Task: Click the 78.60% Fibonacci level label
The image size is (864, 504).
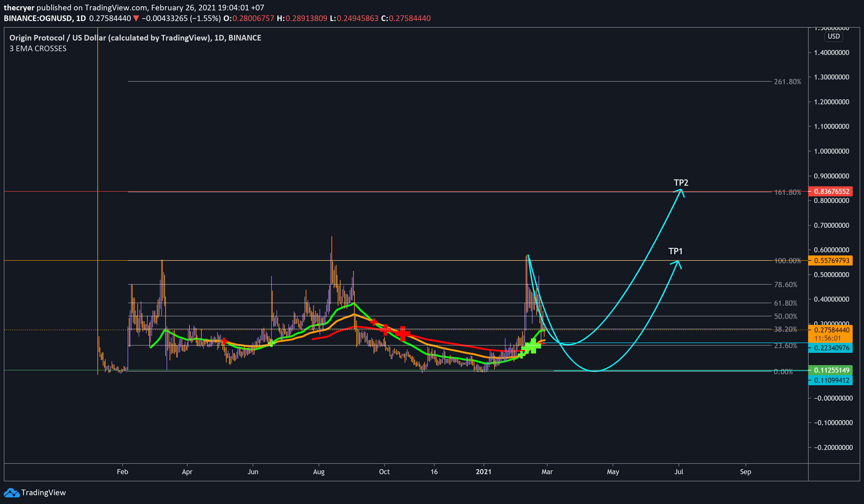Action: coord(785,285)
